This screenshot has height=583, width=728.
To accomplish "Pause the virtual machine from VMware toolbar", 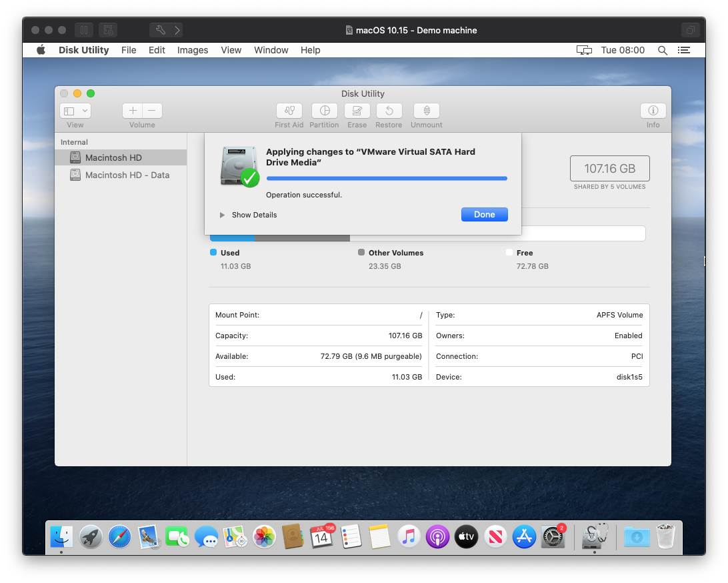I will (84, 30).
